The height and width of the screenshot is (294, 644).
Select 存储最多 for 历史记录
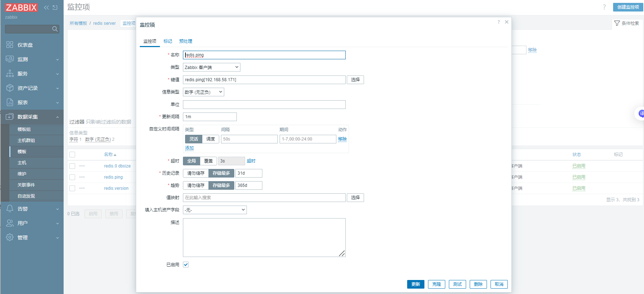[221, 173]
